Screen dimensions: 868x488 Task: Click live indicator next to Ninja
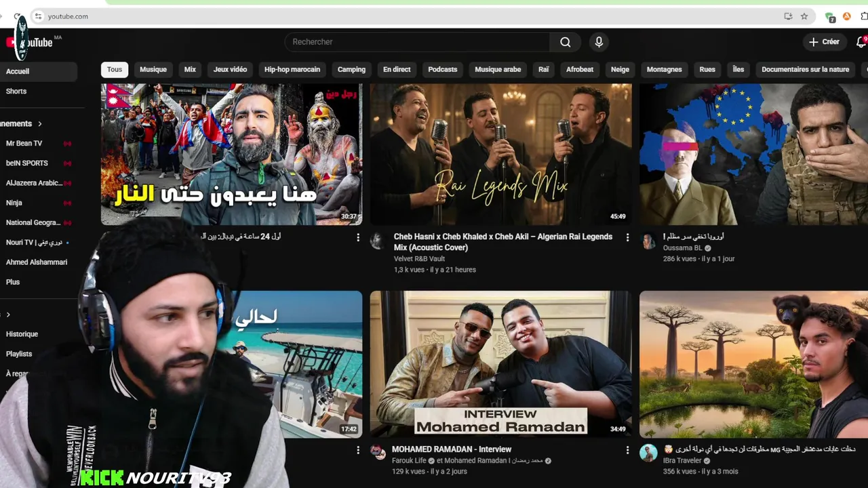coord(67,203)
